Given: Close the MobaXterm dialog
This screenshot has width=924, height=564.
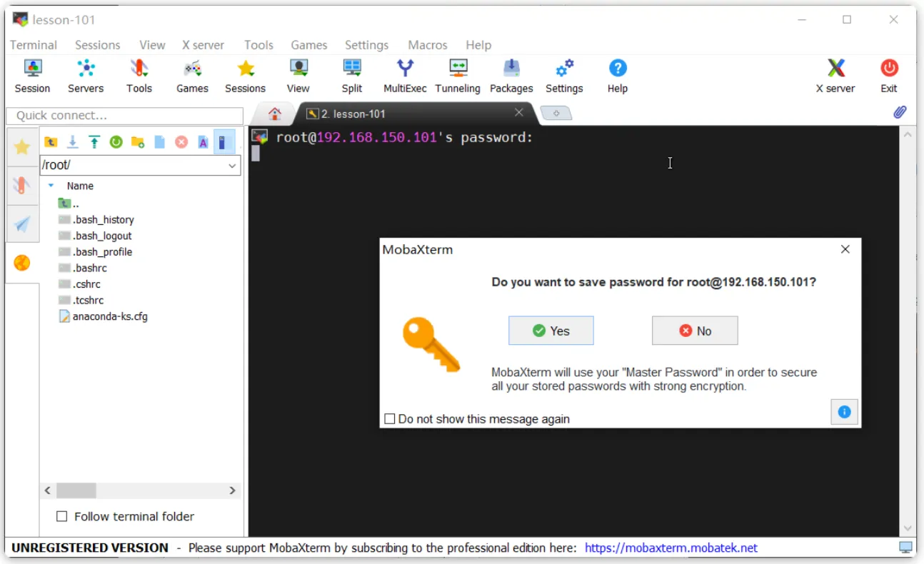Looking at the screenshot, I should pyautogui.click(x=845, y=249).
